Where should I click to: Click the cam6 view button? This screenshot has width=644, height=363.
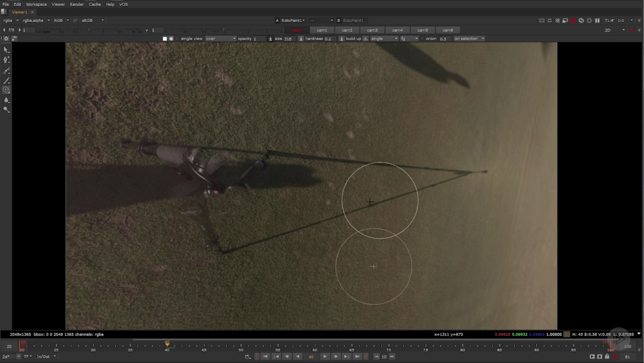coord(448,30)
